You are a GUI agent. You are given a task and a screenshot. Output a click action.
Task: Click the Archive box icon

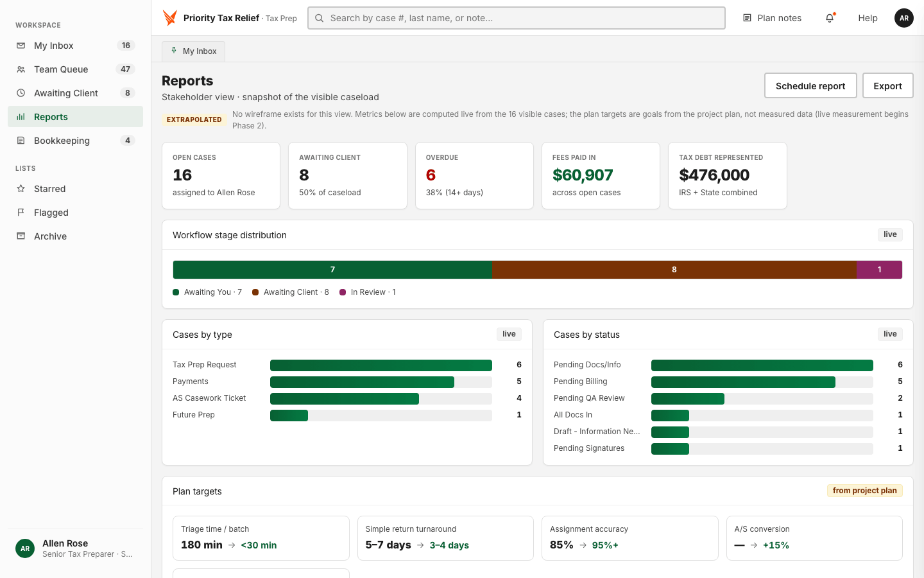coord(21,236)
